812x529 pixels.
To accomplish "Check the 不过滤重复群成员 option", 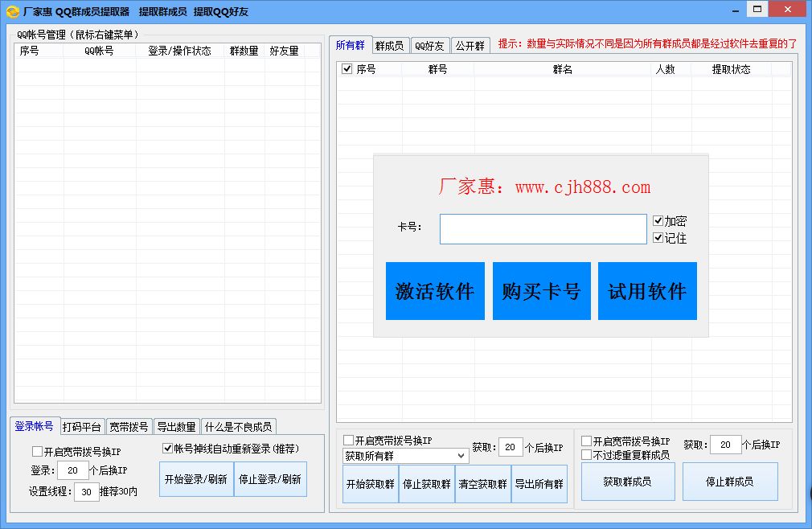I will coord(587,454).
